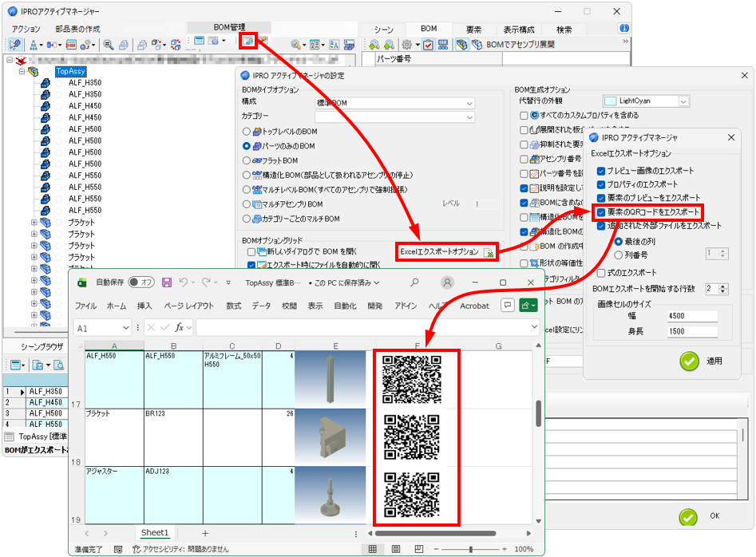Open Excel データ ribbon tab
The image size is (756, 557).
(261, 306)
